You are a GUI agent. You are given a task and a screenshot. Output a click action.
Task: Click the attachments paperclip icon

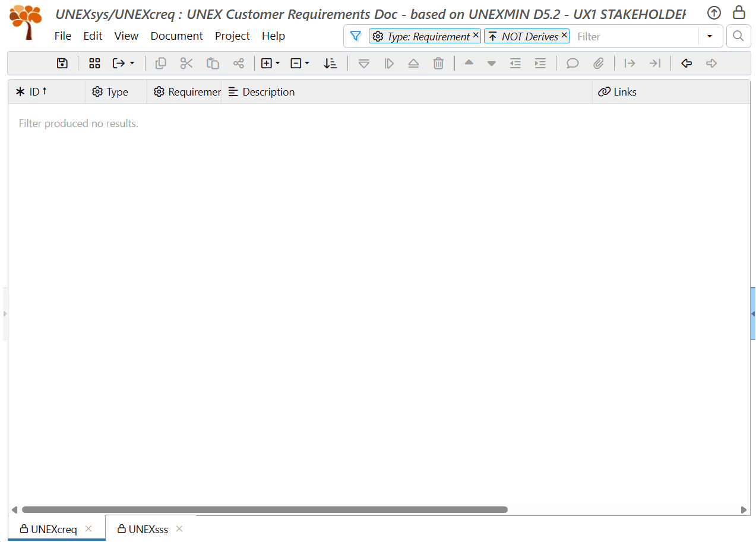(599, 63)
